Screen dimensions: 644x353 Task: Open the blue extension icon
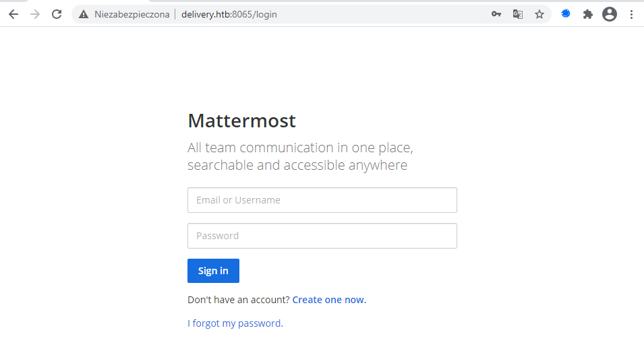(x=566, y=14)
